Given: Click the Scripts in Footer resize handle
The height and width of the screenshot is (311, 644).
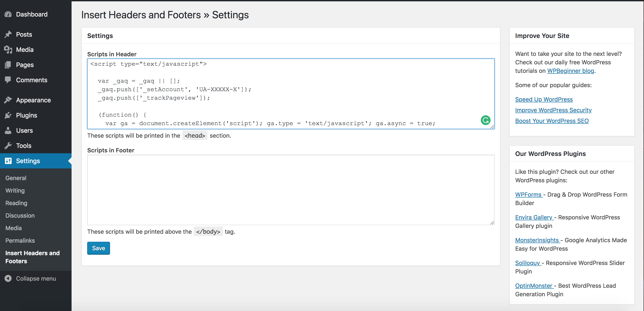Looking at the screenshot, I should (492, 223).
